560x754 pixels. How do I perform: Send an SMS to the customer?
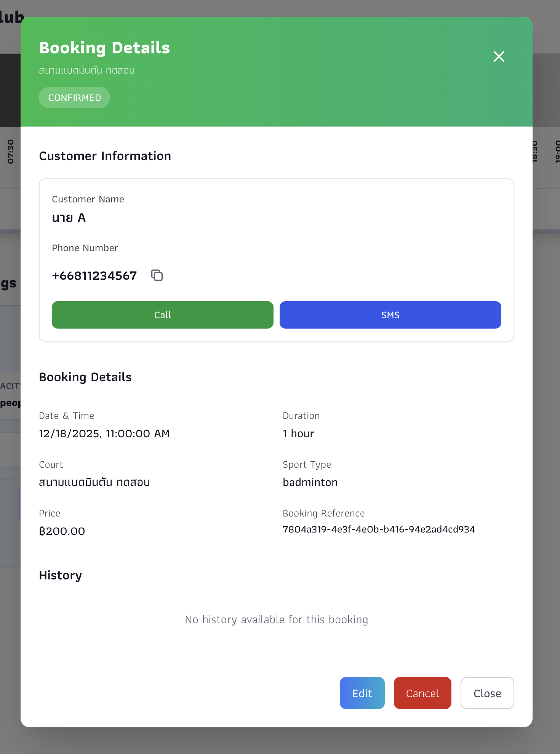(x=390, y=315)
